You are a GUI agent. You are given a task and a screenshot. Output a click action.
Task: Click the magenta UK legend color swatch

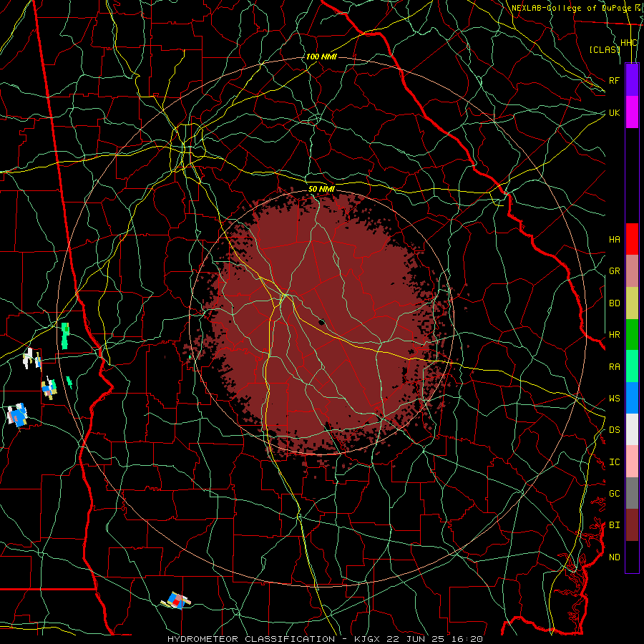point(632,112)
